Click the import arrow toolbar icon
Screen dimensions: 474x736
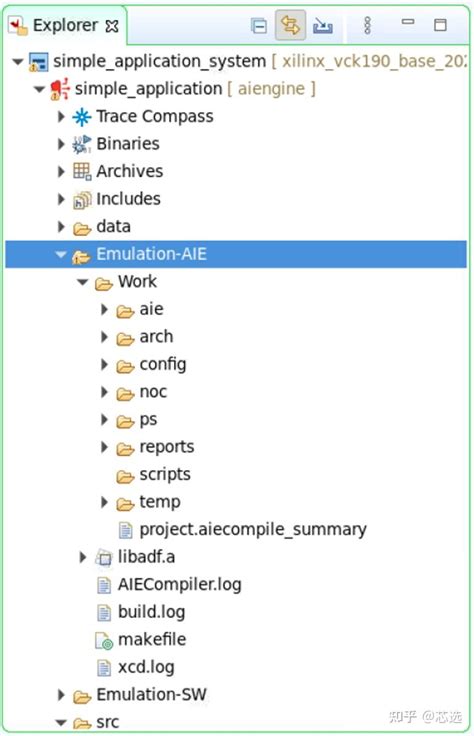(x=323, y=26)
